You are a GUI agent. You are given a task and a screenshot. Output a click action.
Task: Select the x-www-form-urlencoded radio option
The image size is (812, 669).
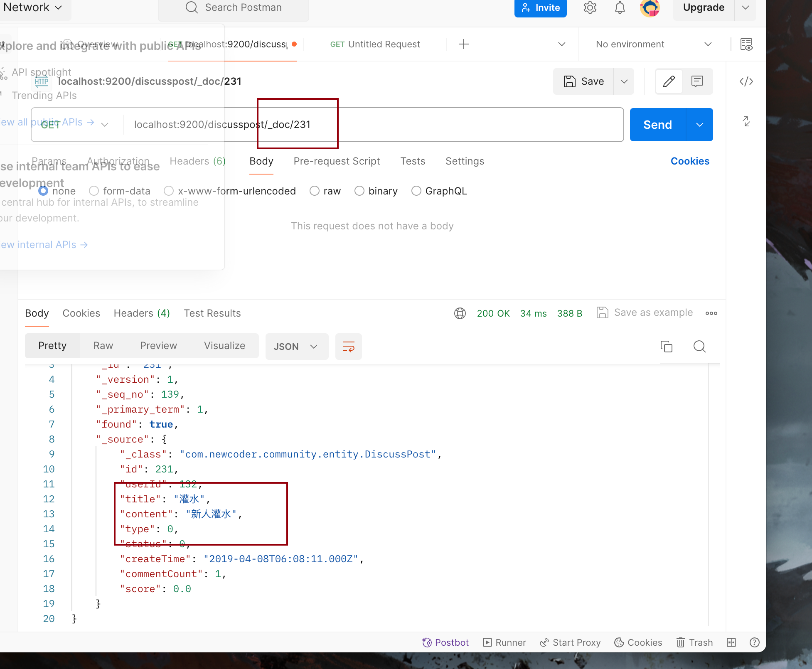(169, 191)
